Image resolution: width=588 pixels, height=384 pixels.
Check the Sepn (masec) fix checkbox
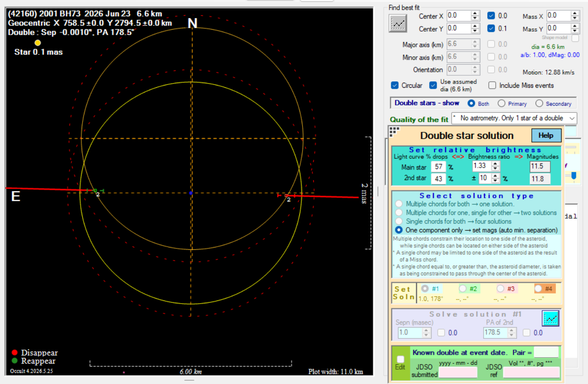[441, 332]
